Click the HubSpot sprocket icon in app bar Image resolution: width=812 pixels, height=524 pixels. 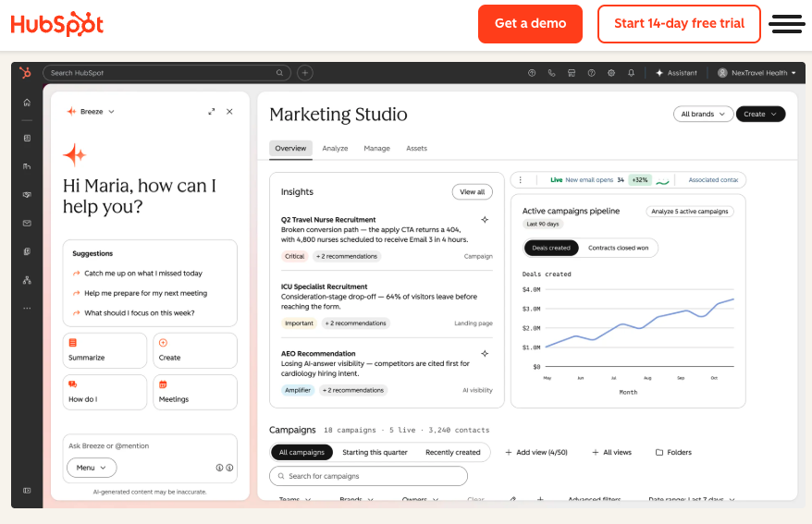tap(25, 73)
